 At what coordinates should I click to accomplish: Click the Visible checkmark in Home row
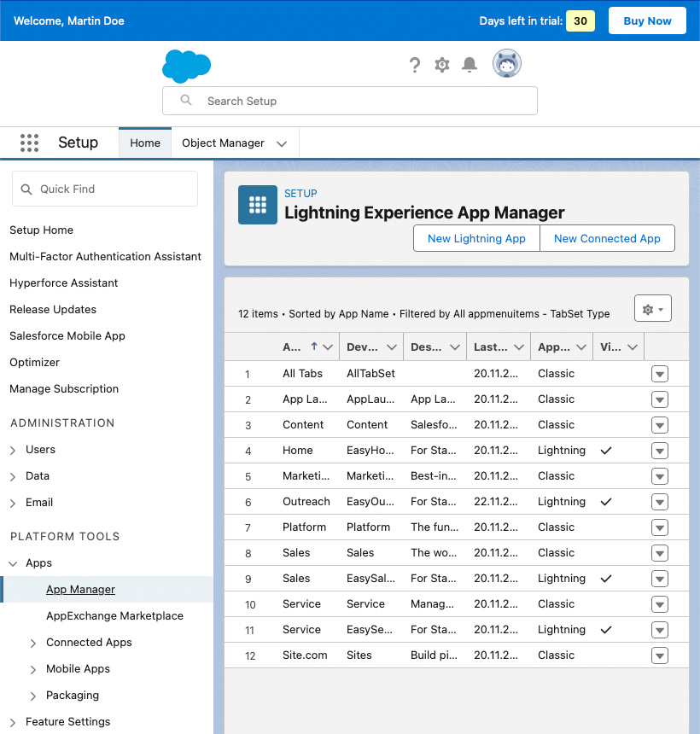[x=606, y=451]
